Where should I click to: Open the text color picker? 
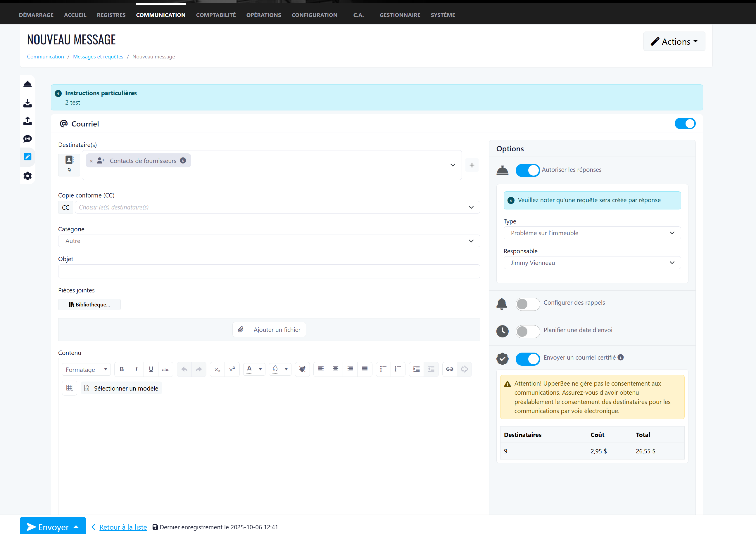(260, 369)
